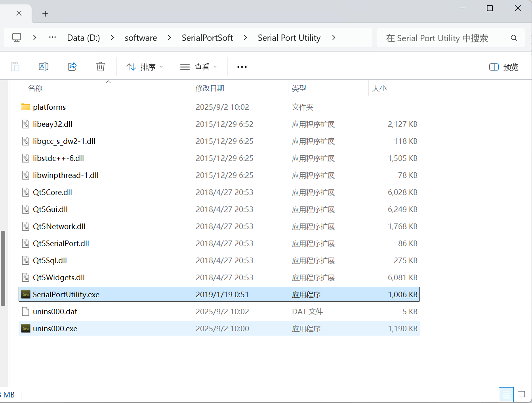This screenshot has width=532, height=403.
Task: Expand chevron after the PC icon
Action: 35,38
